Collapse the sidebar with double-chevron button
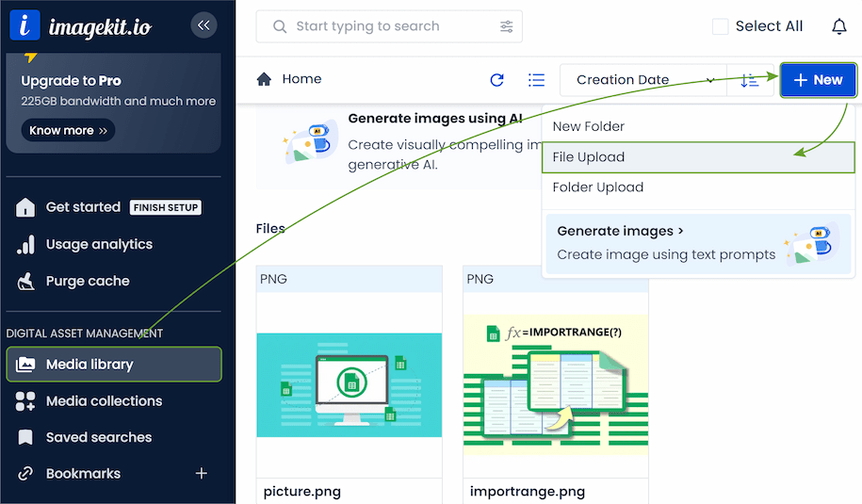 pyautogui.click(x=203, y=25)
